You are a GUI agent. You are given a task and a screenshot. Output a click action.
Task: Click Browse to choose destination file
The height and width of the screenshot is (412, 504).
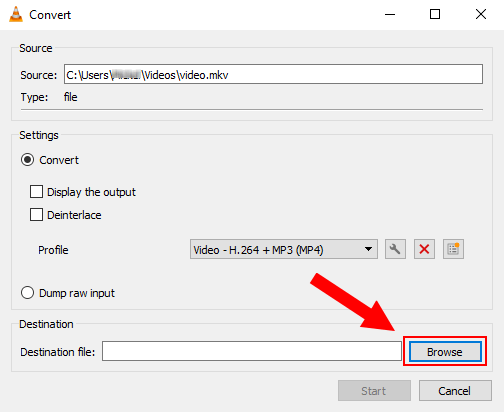(445, 351)
